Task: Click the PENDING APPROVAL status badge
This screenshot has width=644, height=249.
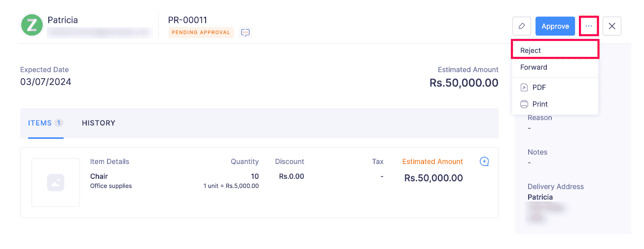Action: pyautogui.click(x=201, y=33)
